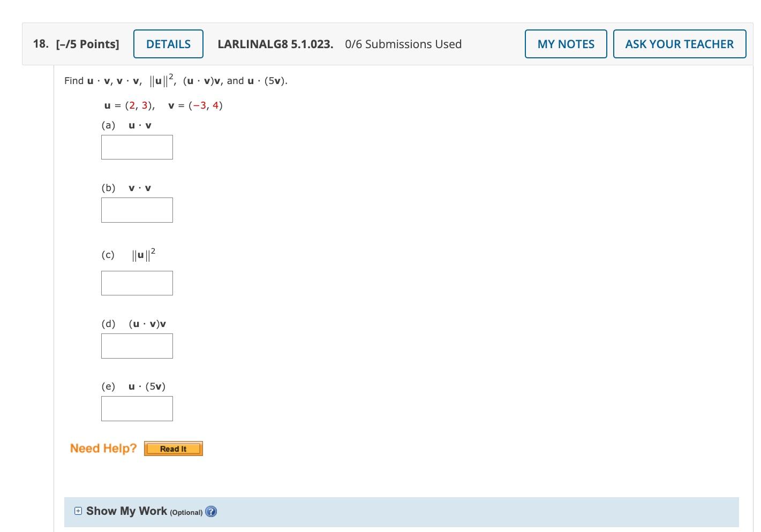Viewport: 761px width, 532px height.
Task: Expand the Show My Work section
Action: coord(127,511)
